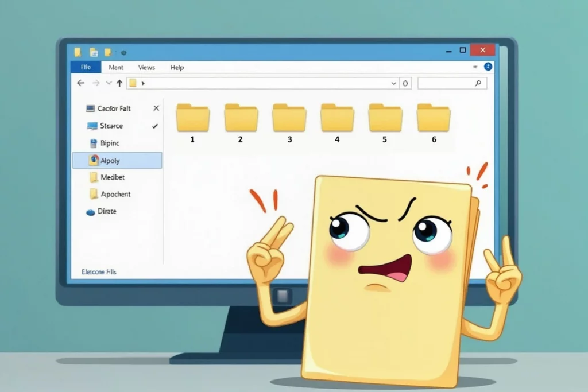
Task: Select folder 6
Action: pyautogui.click(x=434, y=118)
